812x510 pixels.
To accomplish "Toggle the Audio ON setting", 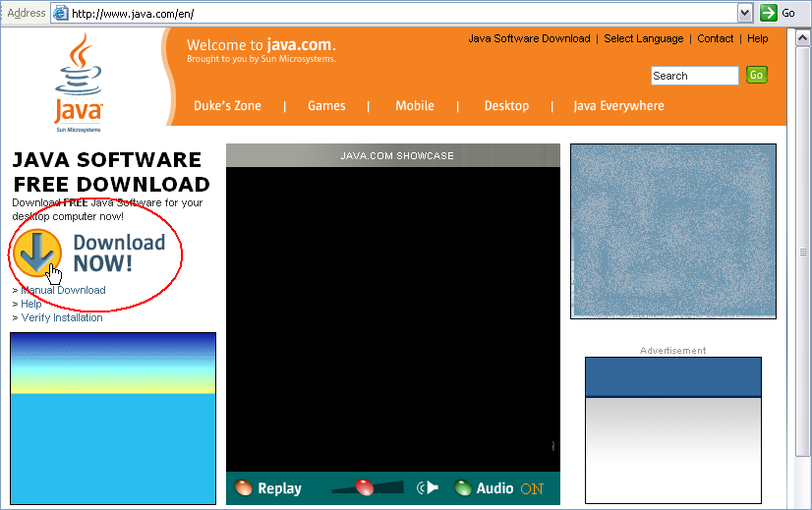I will pos(532,488).
